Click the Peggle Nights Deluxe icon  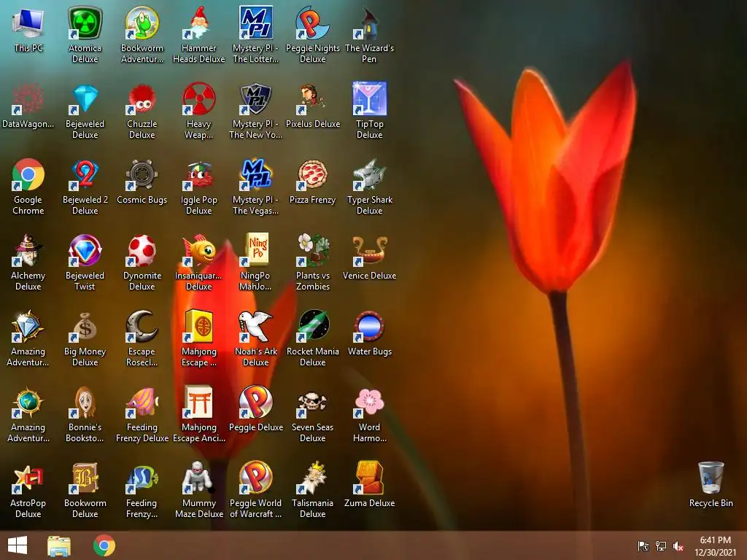tap(312, 23)
